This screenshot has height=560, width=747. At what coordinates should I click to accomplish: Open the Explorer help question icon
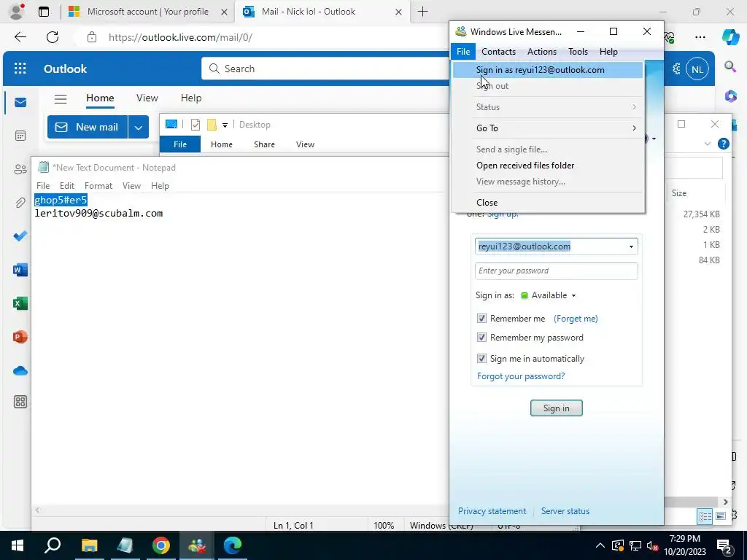(723, 144)
